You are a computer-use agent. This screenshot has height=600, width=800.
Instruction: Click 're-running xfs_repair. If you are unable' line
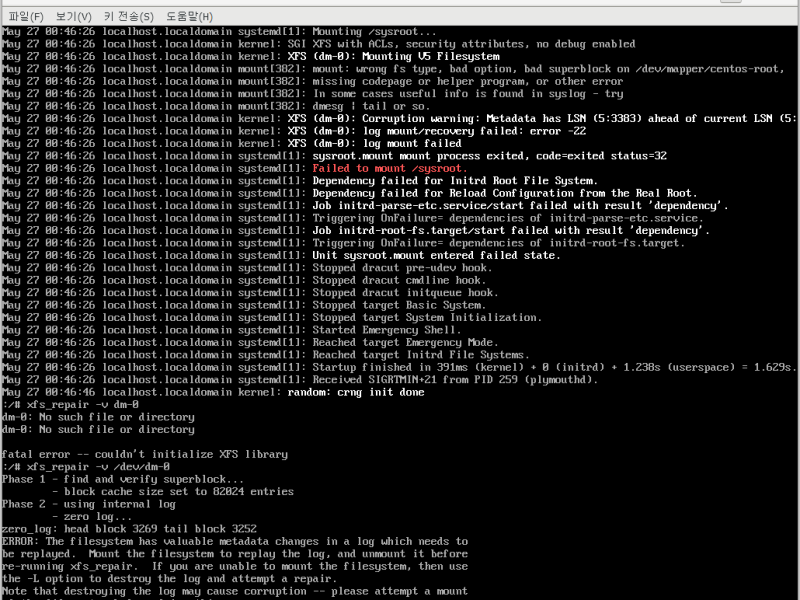235,566
